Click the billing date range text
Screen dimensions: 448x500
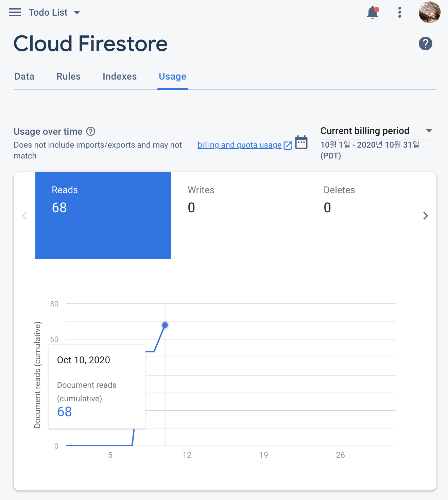click(370, 150)
